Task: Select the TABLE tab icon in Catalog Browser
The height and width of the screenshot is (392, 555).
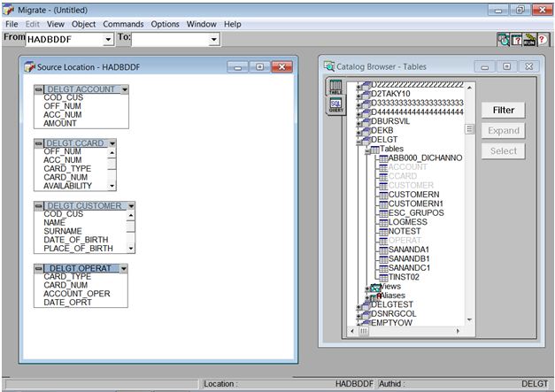Action: pos(335,87)
